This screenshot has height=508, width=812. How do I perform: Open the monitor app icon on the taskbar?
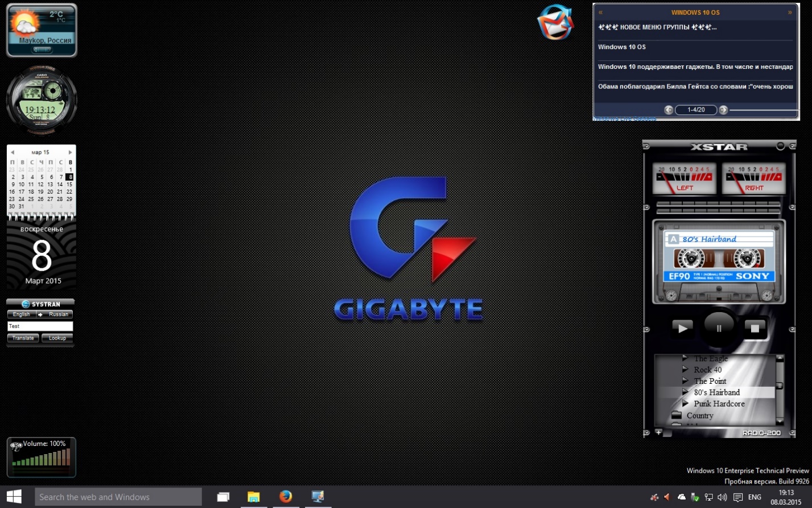318,497
